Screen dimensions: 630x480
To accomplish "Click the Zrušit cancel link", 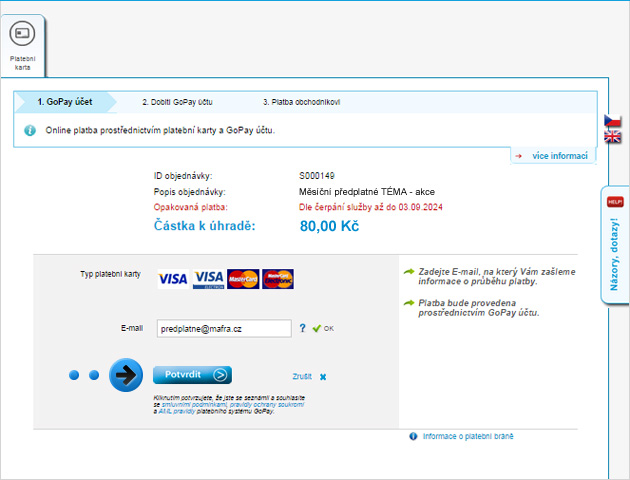I will [x=302, y=377].
